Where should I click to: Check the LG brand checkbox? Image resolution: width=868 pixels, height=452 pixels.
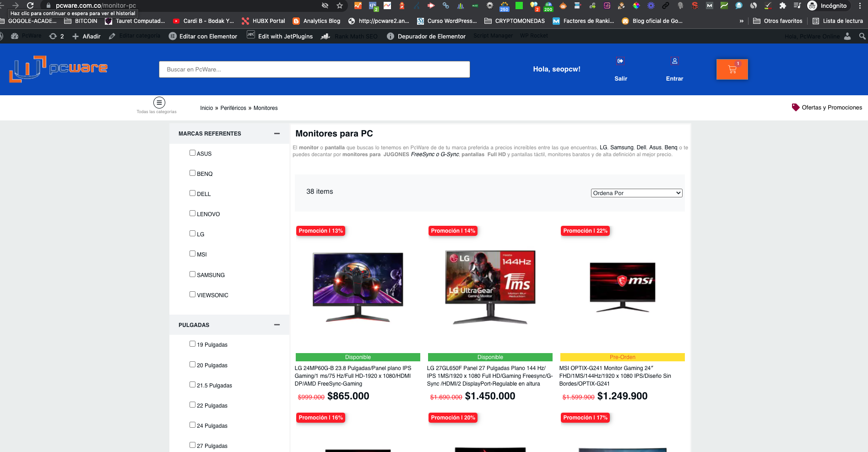tap(192, 234)
